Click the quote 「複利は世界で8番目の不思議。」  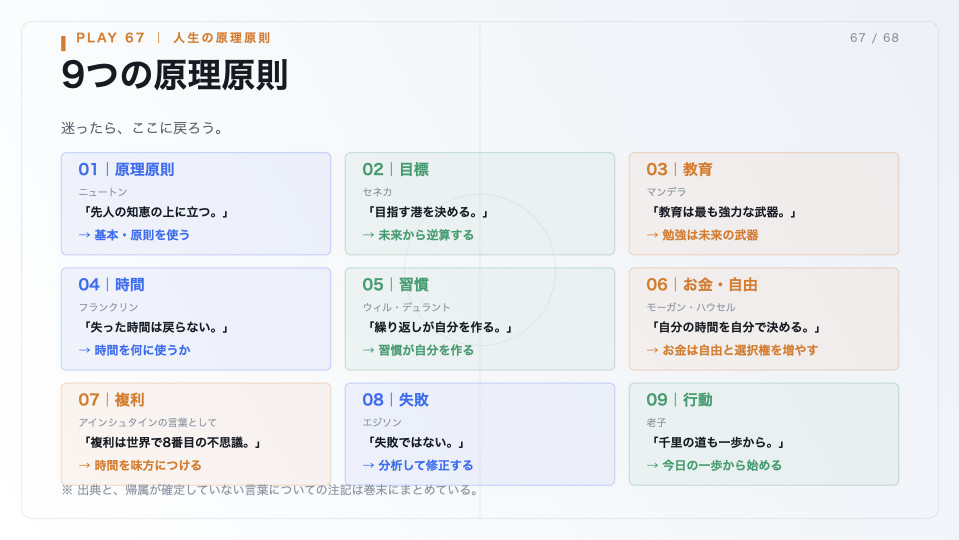[171, 442]
